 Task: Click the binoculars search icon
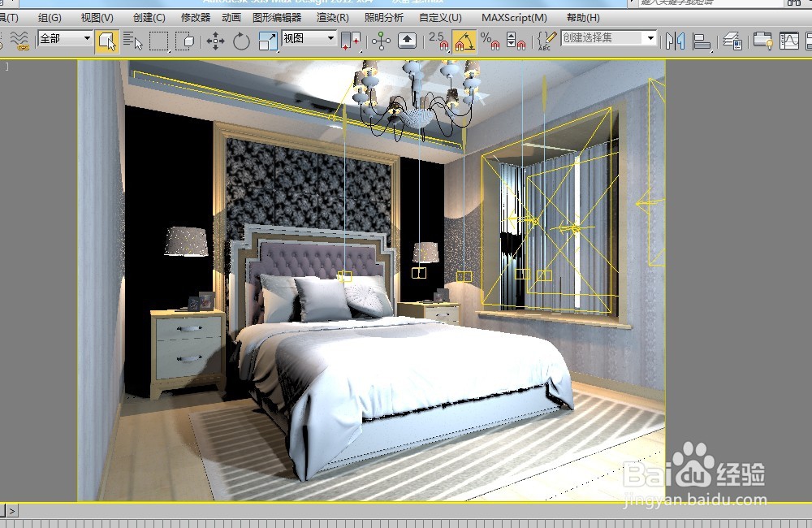point(794,2)
